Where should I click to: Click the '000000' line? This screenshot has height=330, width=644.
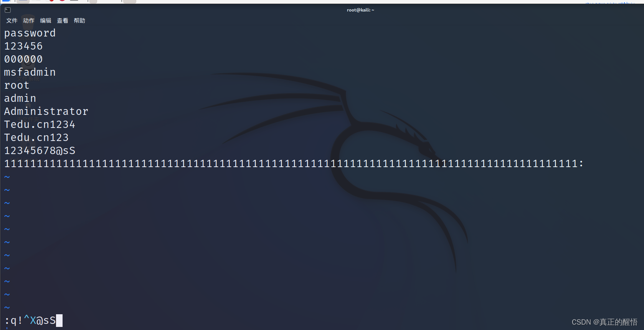tap(23, 59)
